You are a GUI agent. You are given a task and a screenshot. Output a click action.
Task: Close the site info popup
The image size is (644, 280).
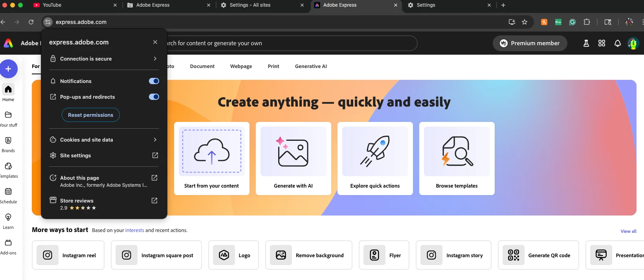coord(155,42)
